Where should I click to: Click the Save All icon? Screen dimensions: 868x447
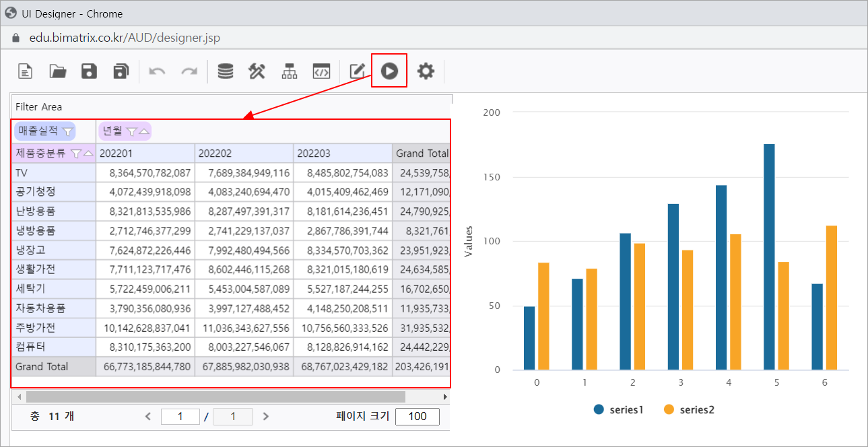pos(121,71)
